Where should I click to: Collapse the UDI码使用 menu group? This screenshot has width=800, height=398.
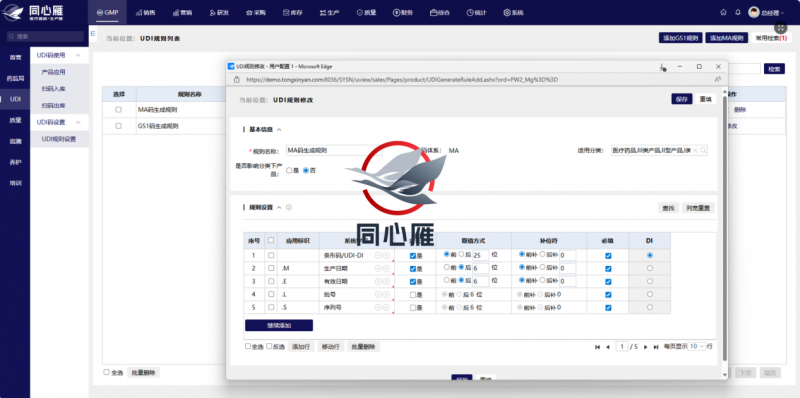[79, 55]
